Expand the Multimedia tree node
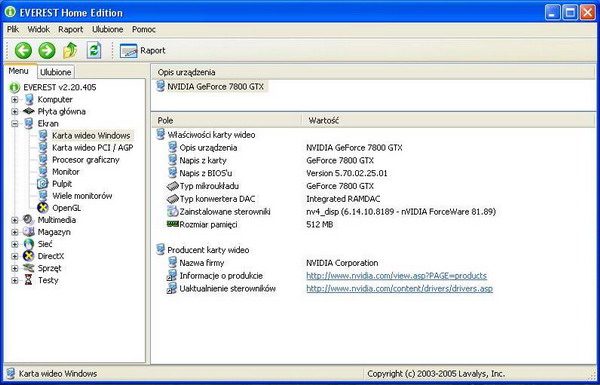 tap(15, 220)
